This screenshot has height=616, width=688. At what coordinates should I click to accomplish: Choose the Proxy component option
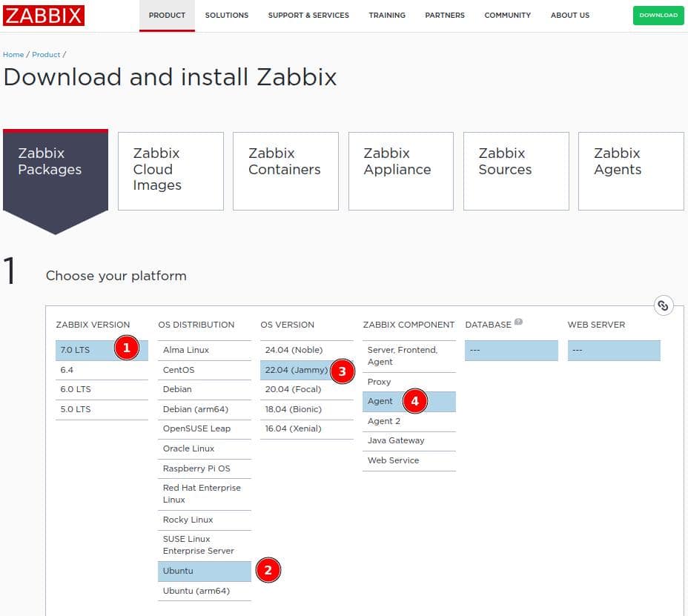click(379, 382)
